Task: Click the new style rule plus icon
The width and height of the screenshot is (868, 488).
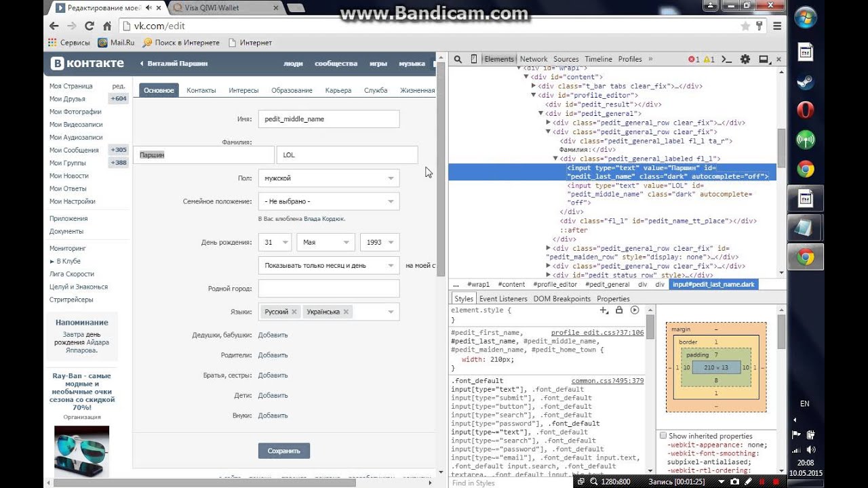Action: pyautogui.click(x=604, y=310)
